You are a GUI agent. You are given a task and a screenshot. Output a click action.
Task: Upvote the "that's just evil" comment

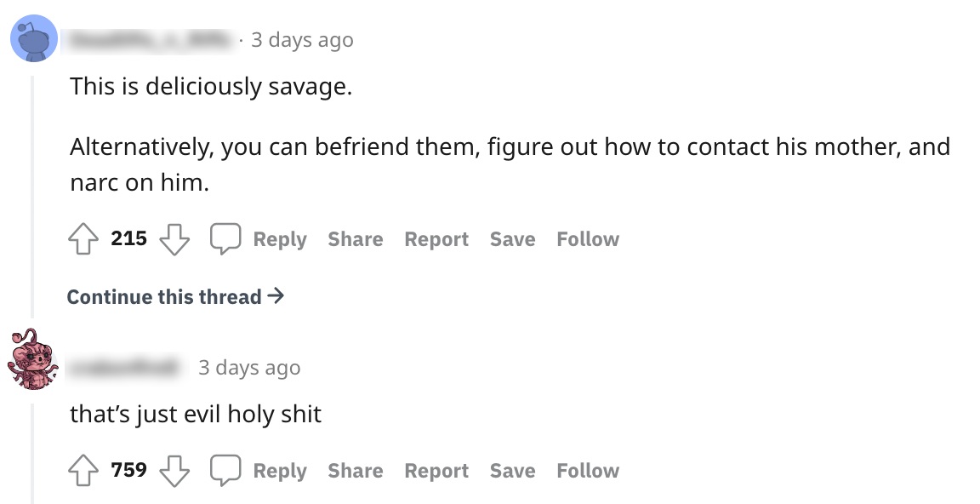[83, 471]
